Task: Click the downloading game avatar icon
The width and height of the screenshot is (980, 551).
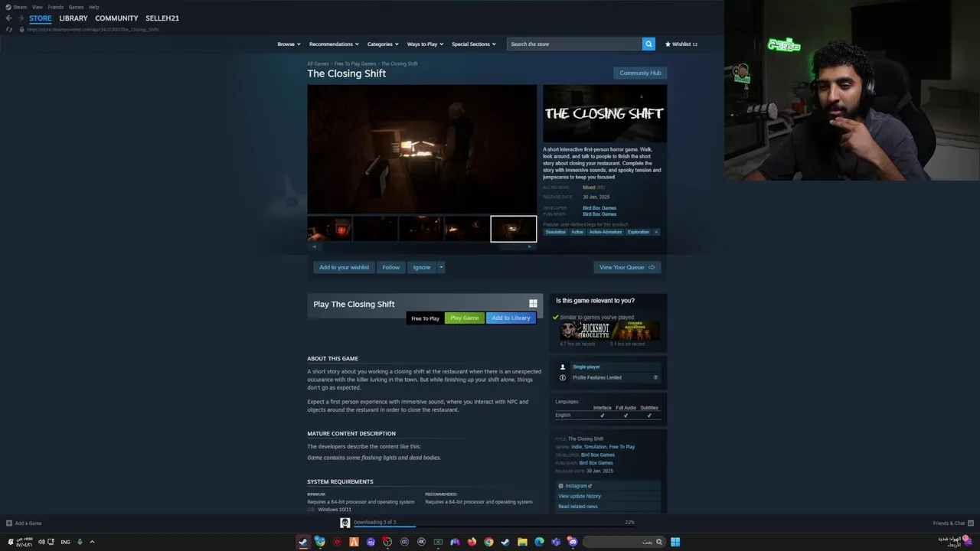Action: 345,523
